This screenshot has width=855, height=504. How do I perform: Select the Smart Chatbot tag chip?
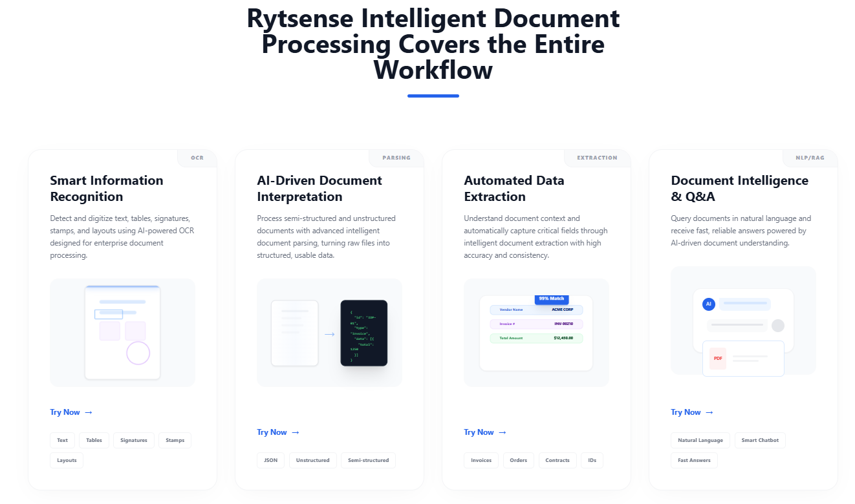point(760,440)
